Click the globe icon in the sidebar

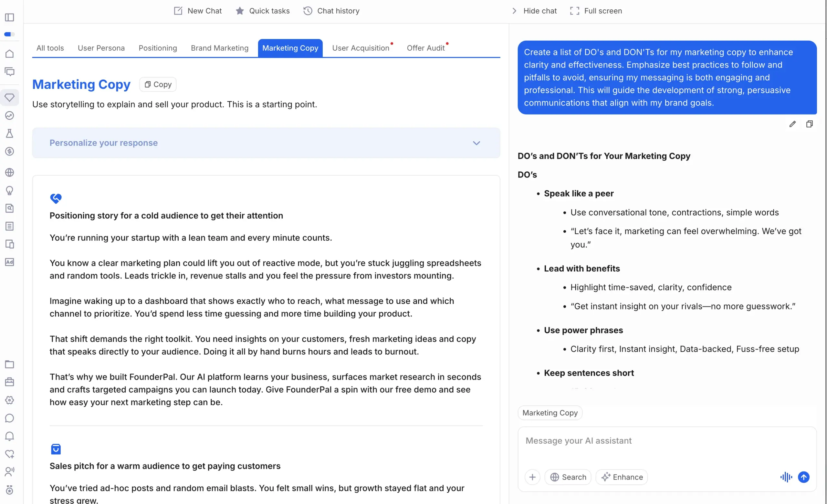pyautogui.click(x=10, y=172)
